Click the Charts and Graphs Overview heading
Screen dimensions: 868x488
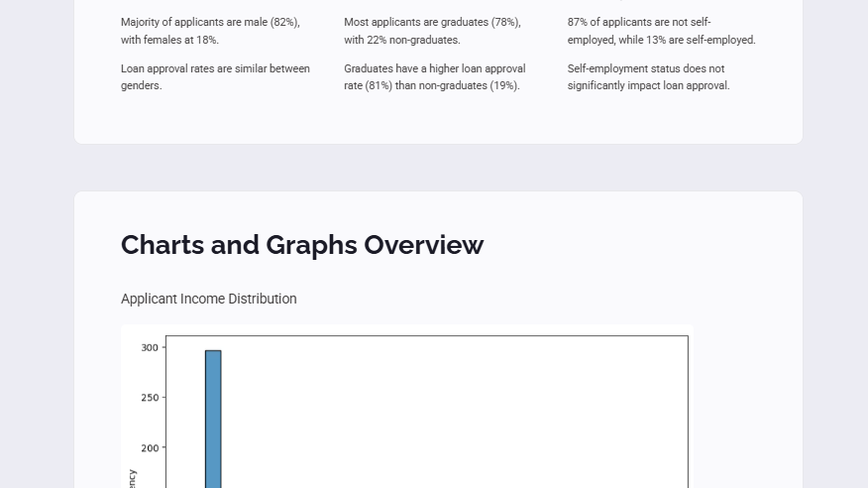(x=302, y=245)
